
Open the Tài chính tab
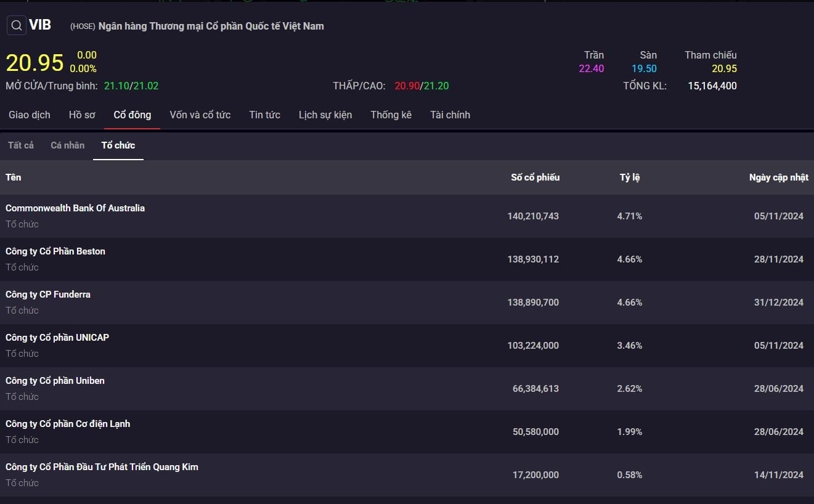click(x=450, y=115)
